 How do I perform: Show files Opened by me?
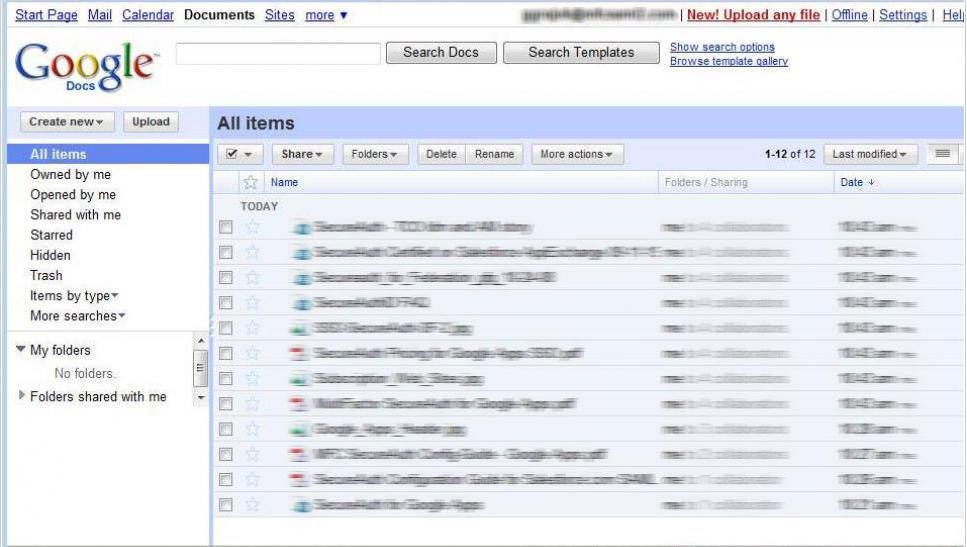(73, 195)
